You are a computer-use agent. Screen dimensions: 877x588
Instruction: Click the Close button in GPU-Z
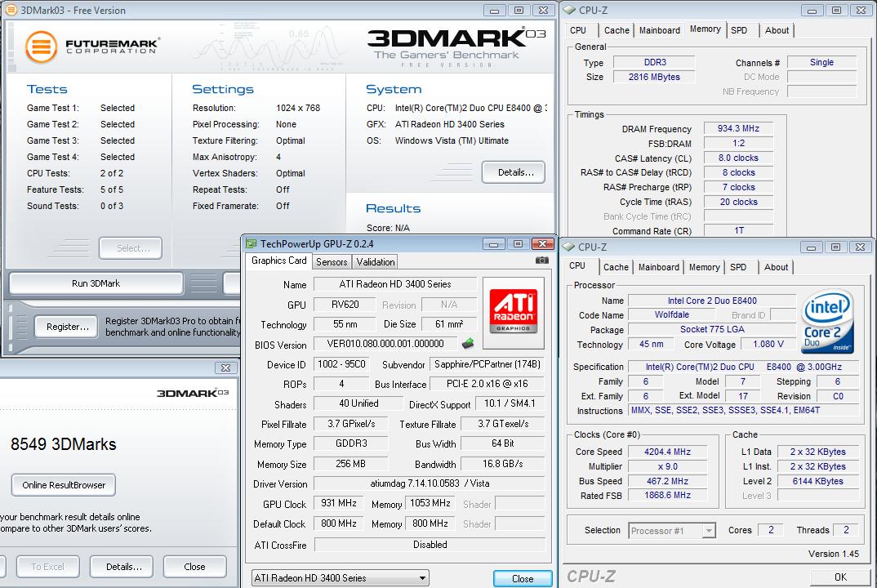point(523,578)
